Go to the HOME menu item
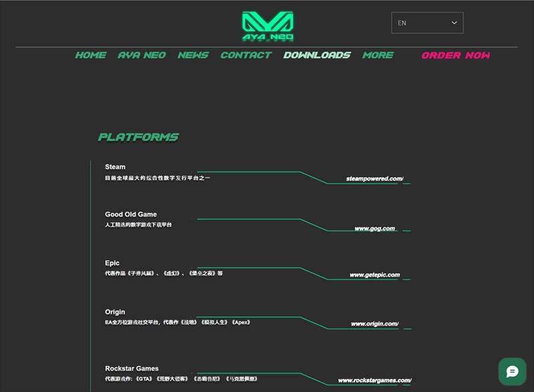 coord(91,55)
